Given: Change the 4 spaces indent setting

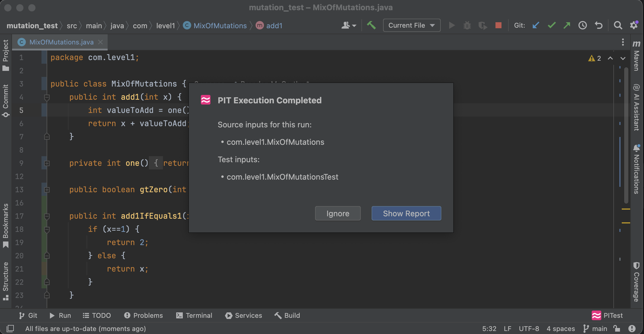Looking at the screenshot, I should tap(561, 329).
